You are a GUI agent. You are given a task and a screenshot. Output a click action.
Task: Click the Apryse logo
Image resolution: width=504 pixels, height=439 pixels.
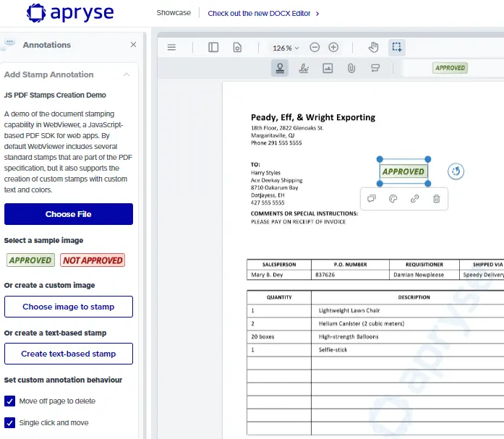point(70,13)
